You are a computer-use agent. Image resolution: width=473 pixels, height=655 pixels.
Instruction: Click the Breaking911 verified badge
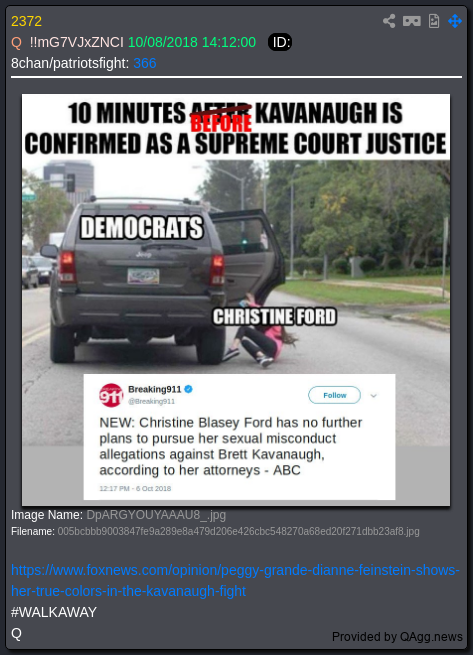pyautogui.click(x=188, y=389)
